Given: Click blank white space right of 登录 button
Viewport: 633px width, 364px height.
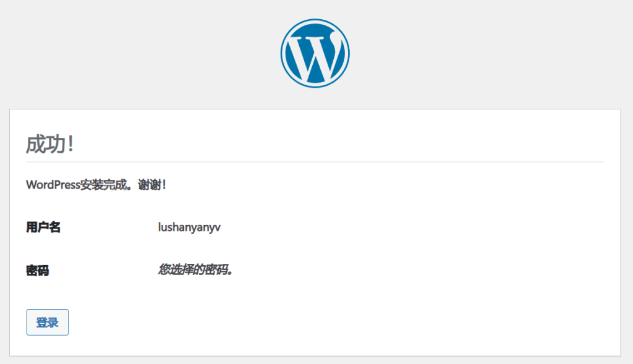Looking at the screenshot, I should click(x=309, y=323).
